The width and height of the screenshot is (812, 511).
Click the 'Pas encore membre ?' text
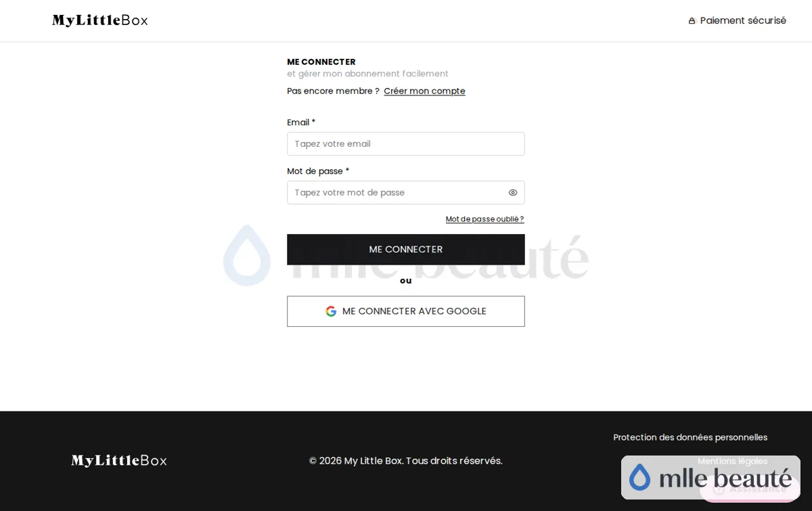click(x=333, y=91)
